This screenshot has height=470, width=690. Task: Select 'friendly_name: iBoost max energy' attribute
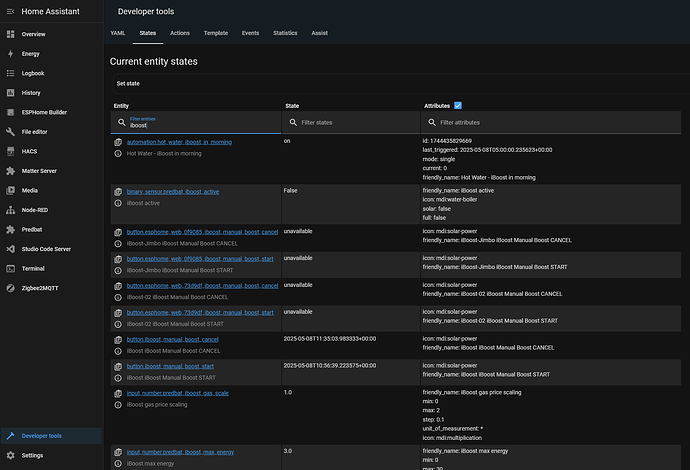click(x=465, y=451)
